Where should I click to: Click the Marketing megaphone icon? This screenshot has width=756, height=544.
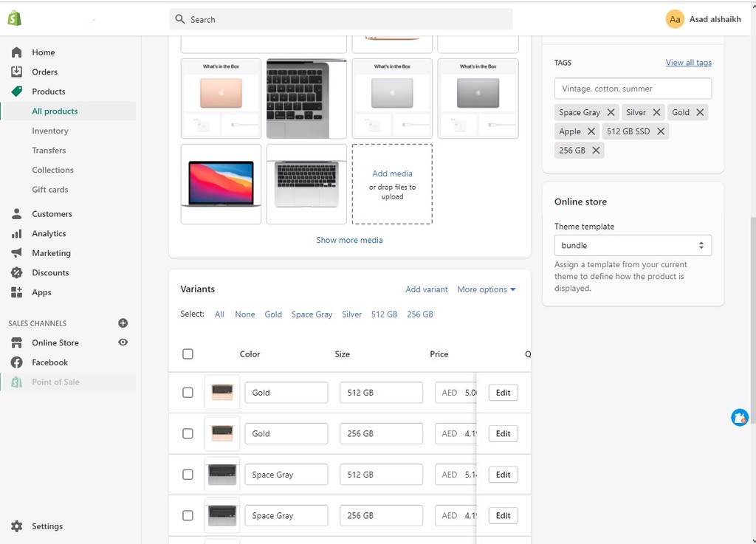coord(16,253)
